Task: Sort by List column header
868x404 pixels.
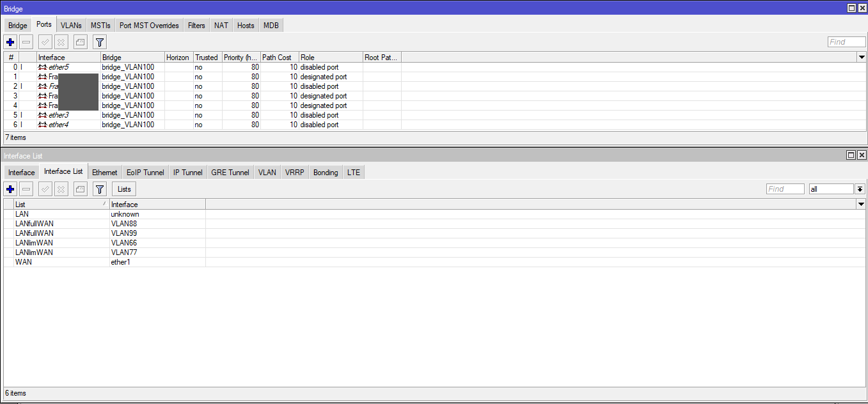Action: point(61,204)
